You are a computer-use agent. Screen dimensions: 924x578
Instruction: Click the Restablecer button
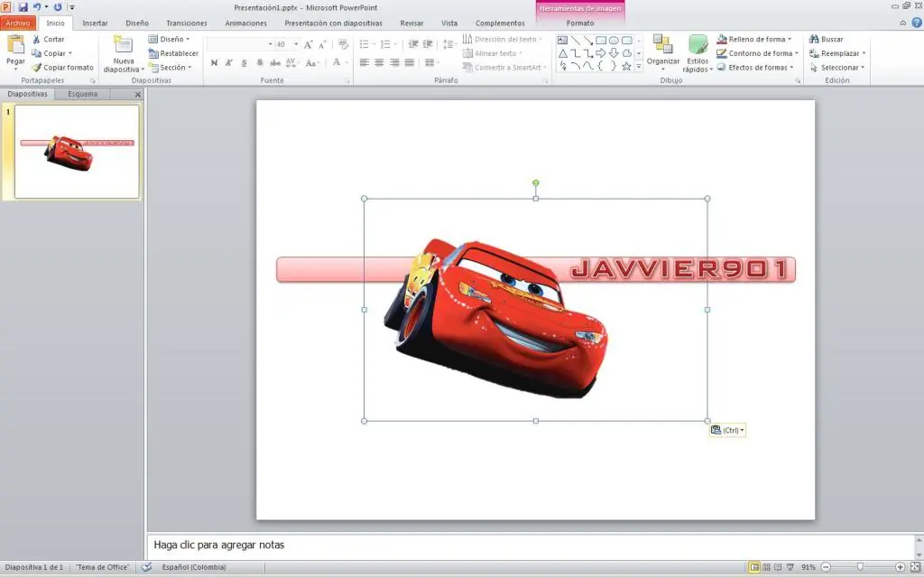[x=173, y=53]
